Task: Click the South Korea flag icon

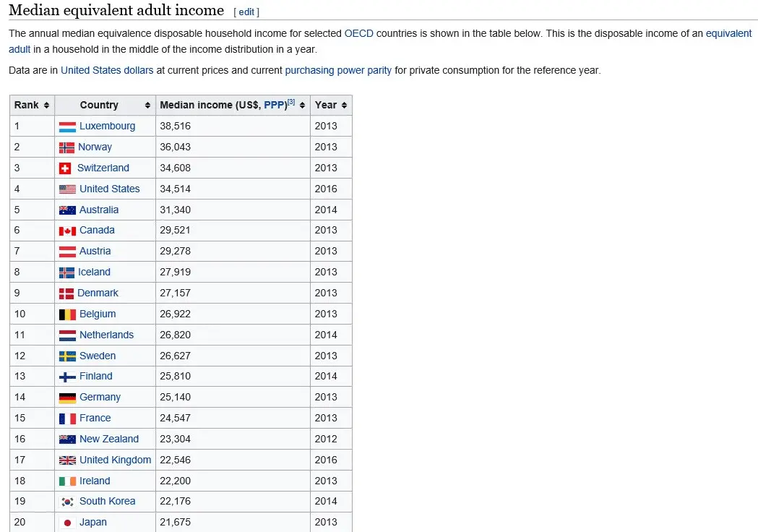Action: point(67,502)
